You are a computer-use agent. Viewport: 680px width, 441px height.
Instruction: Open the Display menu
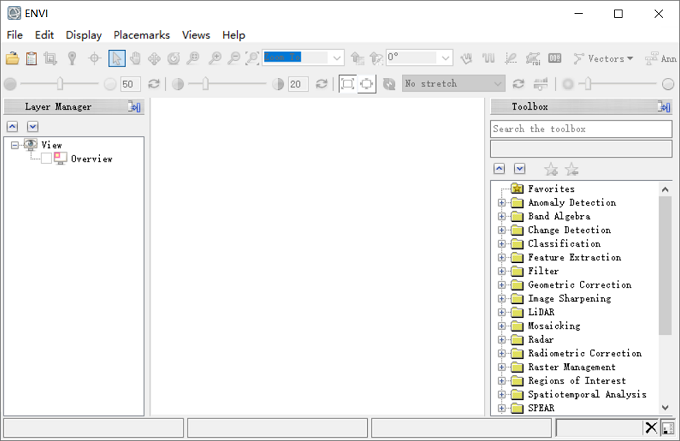tap(83, 35)
